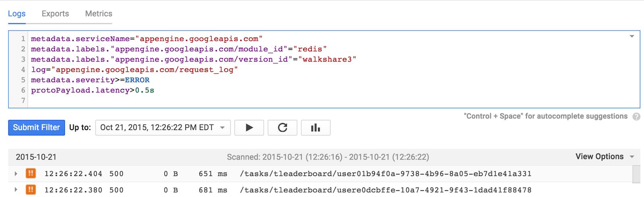This screenshot has width=644, height=197.
Task: Switch to the Logs tab
Action: (x=17, y=14)
